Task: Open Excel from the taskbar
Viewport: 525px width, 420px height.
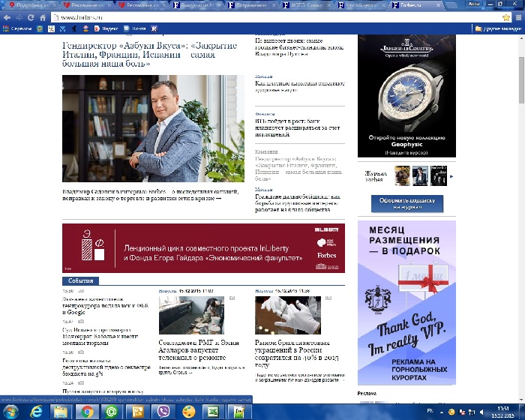Action: click(x=211, y=412)
